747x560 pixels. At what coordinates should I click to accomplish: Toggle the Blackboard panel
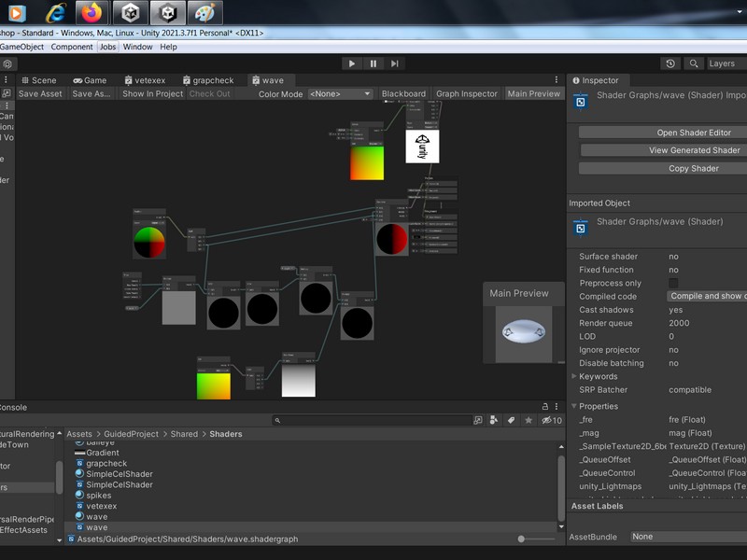click(x=403, y=93)
